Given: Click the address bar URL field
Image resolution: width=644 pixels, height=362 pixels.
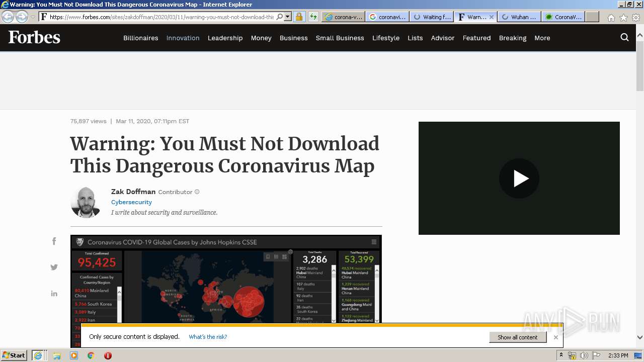Looking at the screenshot, I should pos(161,17).
